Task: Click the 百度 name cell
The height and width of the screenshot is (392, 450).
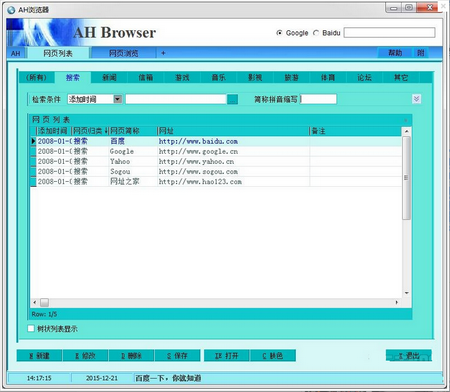Action: (x=133, y=141)
